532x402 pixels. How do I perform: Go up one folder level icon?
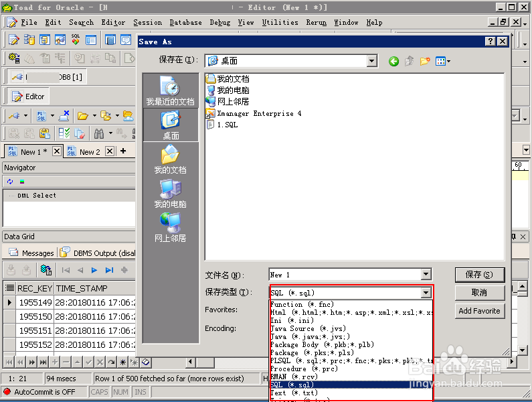[x=409, y=61]
